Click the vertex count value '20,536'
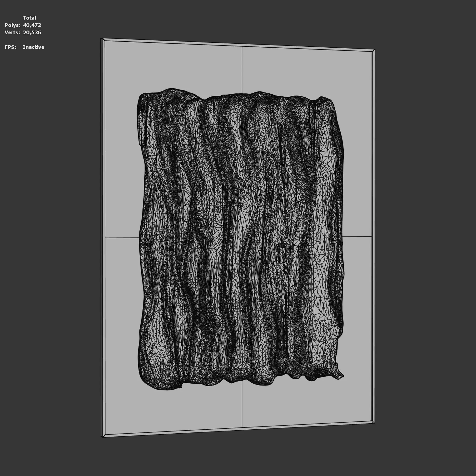 click(x=32, y=33)
